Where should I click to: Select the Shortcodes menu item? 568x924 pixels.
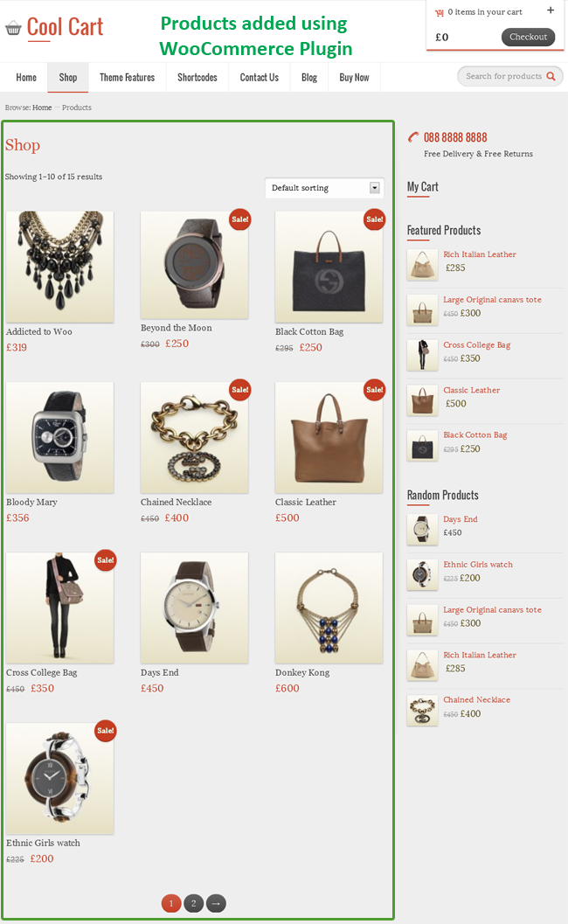click(x=197, y=77)
